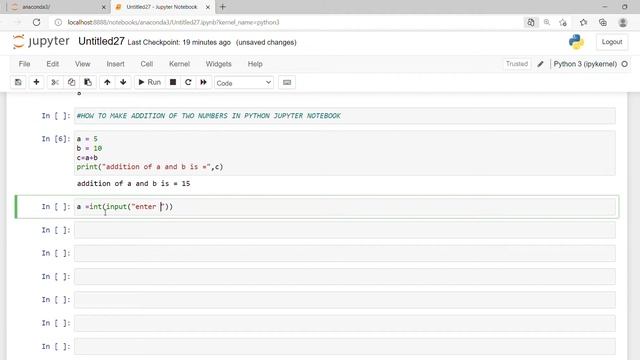Viewport: 640px width, 360px height.
Task: Click the zoom magnifier icon in address bar
Action: click(547, 22)
